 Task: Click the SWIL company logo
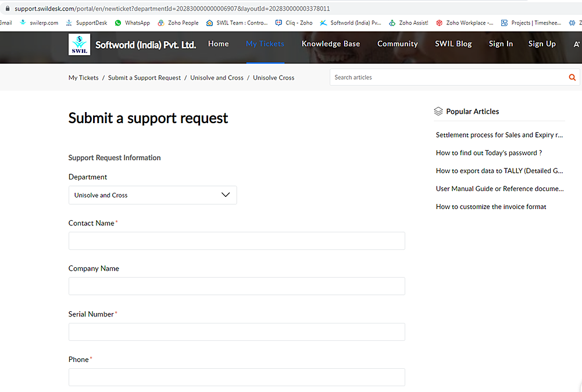[x=79, y=45]
